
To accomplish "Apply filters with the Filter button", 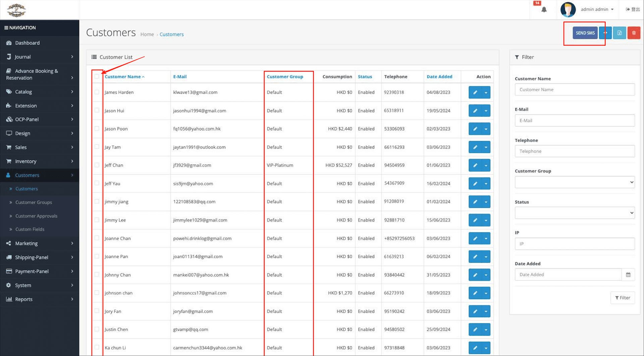I will [x=623, y=298].
